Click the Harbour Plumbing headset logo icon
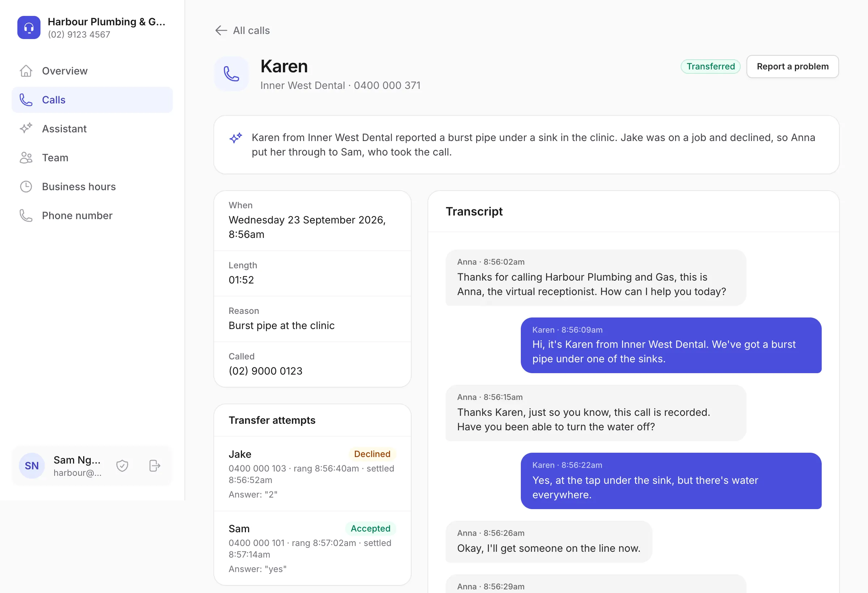This screenshot has height=593, width=868. coord(29,27)
